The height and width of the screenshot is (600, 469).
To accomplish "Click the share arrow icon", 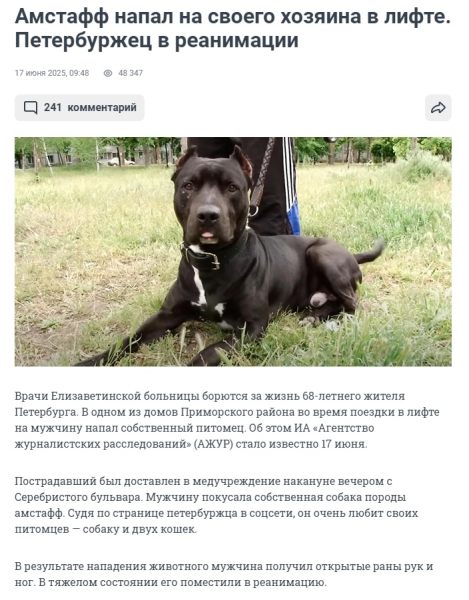I will click(x=438, y=108).
